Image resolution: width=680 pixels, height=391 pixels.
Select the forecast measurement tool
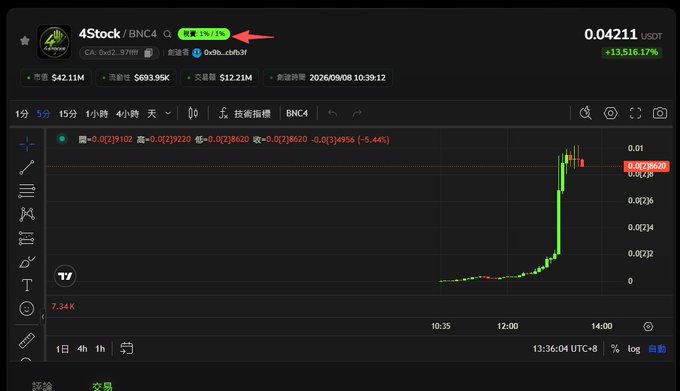(27, 238)
